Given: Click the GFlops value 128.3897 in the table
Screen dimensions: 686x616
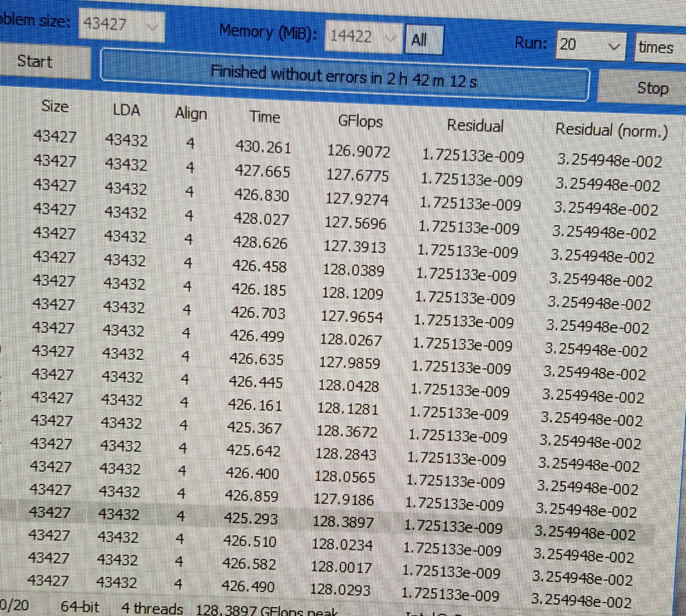Looking at the screenshot, I should point(343,523).
